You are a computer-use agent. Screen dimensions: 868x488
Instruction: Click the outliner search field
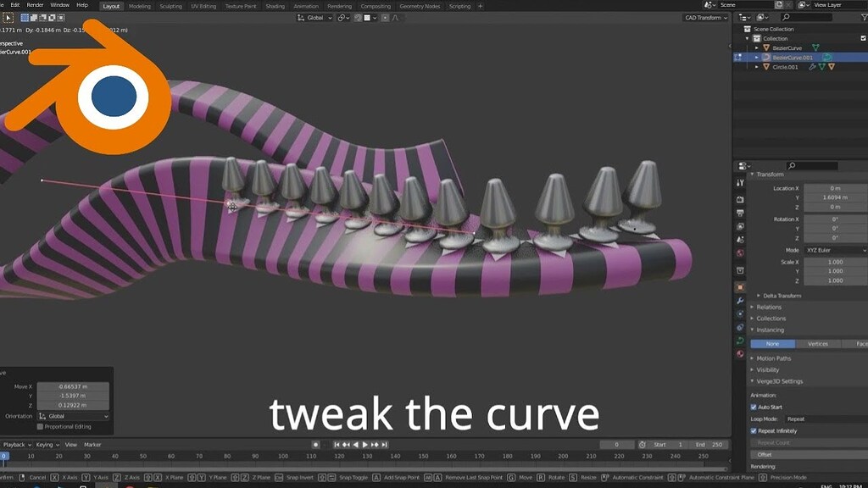(x=807, y=18)
